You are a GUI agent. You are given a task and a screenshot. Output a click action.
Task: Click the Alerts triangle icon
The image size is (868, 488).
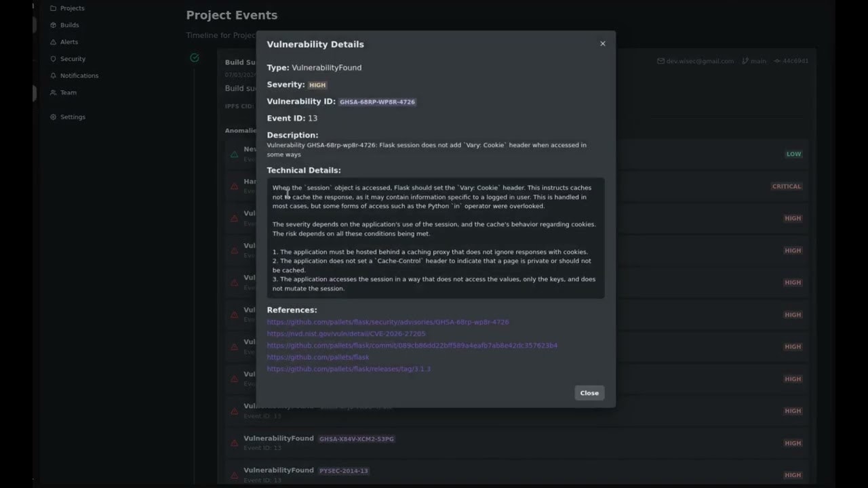(x=52, y=41)
